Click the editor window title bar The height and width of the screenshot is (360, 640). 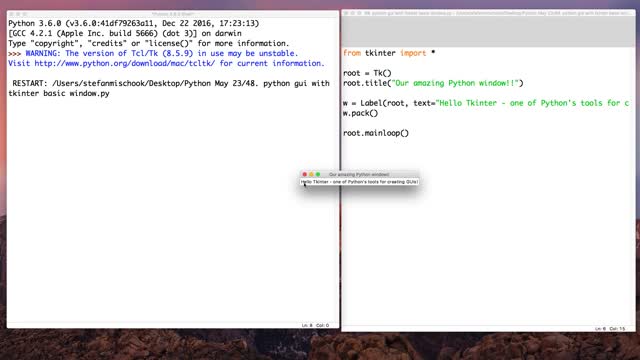click(x=488, y=13)
